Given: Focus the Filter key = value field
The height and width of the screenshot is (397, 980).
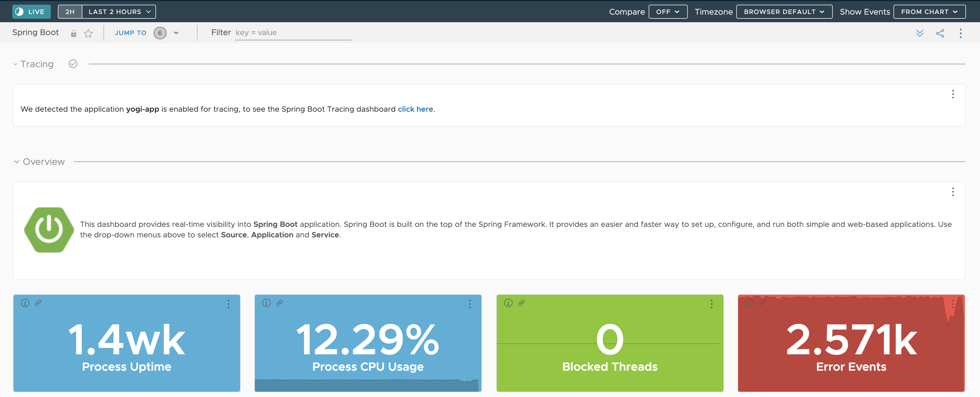Looking at the screenshot, I should (293, 33).
